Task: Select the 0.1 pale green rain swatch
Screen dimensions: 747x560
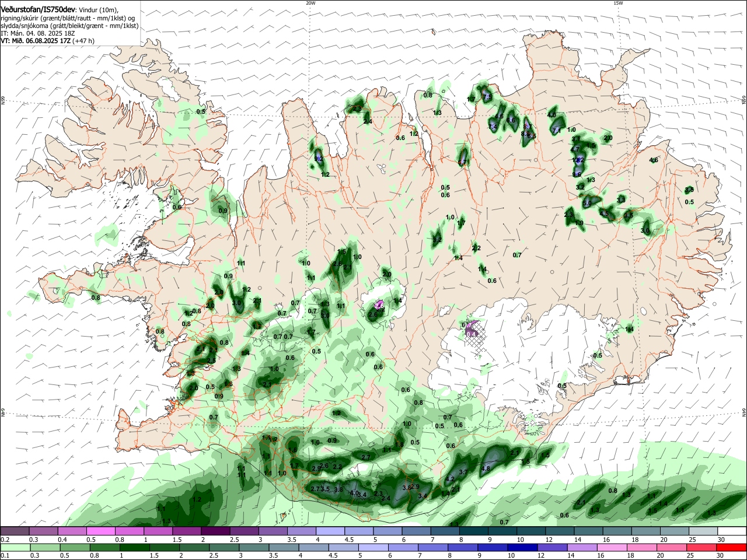Action: [15, 548]
